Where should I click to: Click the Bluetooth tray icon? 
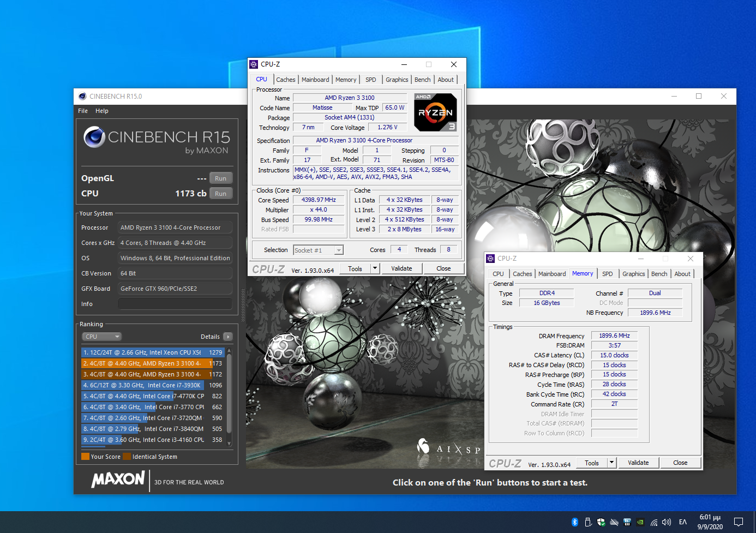tap(575, 522)
